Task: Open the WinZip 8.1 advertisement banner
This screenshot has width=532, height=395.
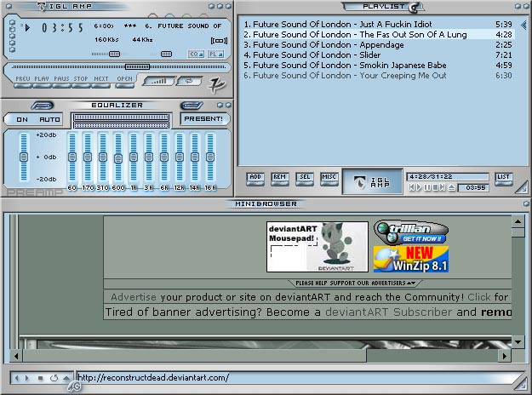Action: [x=411, y=260]
